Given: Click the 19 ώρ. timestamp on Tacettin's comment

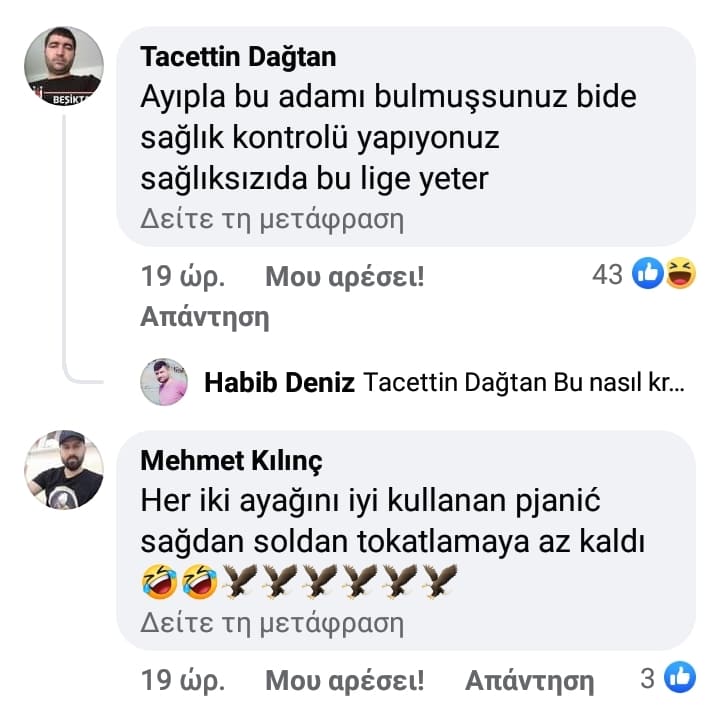Looking at the screenshot, I should pos(183,277).
